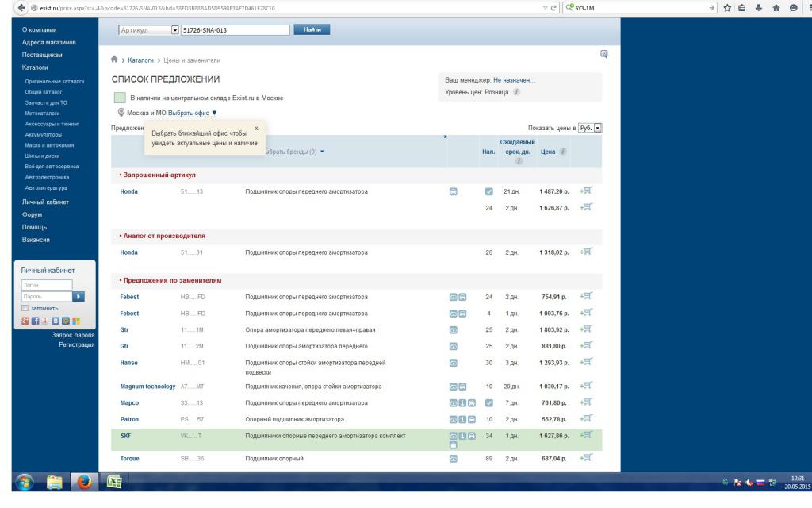Open Аккумуляторы subcategory
812x508 pixels.
(43, 134)
